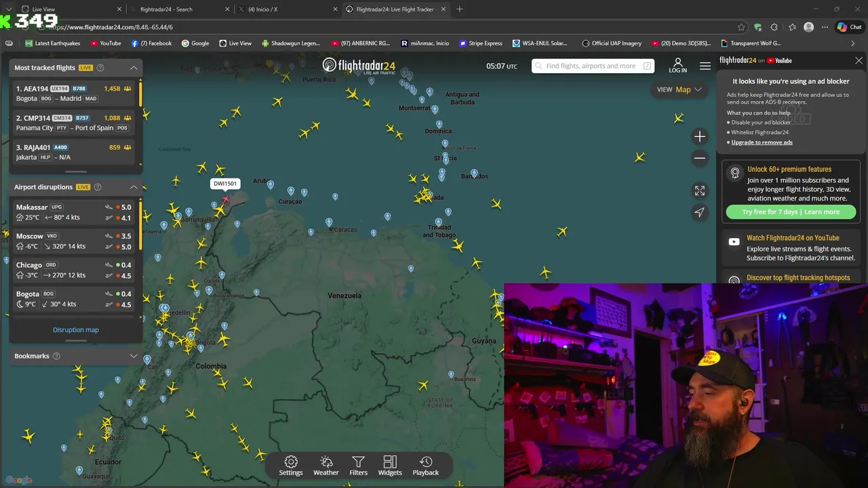868x488 pixels.
Task: Open Moscow VKO disruption row
Action: (75, 241)
